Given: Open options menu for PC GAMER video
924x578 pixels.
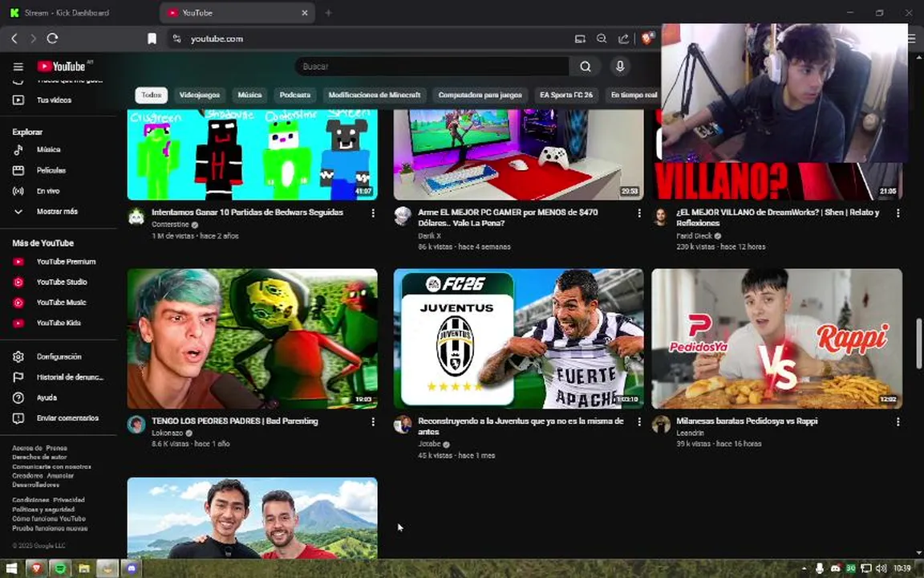Looking at the screenshot, I should point(638,213).
